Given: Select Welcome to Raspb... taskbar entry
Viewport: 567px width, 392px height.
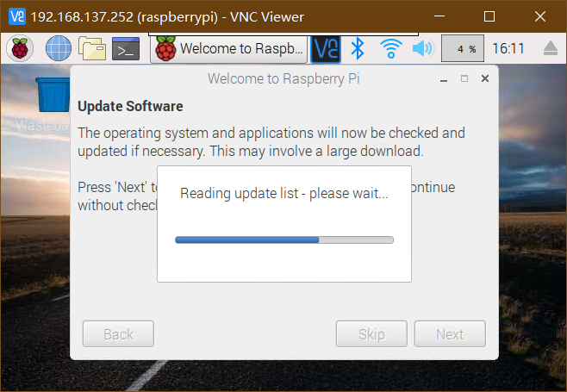Looking at the screenshot, I should pos(228,48).
